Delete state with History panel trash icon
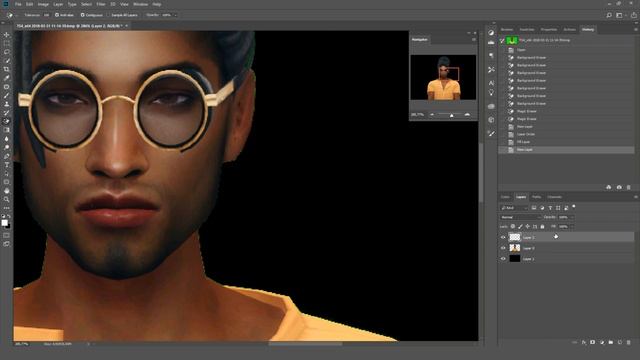Viewport: 640px width, 360px height. [x=629, y=187]
